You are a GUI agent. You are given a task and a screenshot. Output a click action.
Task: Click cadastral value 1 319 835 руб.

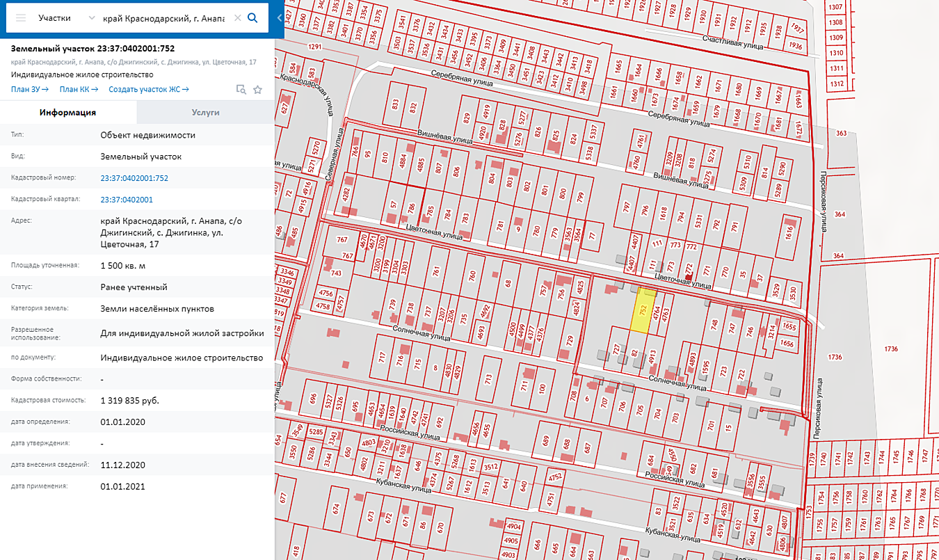pos(129,401)
